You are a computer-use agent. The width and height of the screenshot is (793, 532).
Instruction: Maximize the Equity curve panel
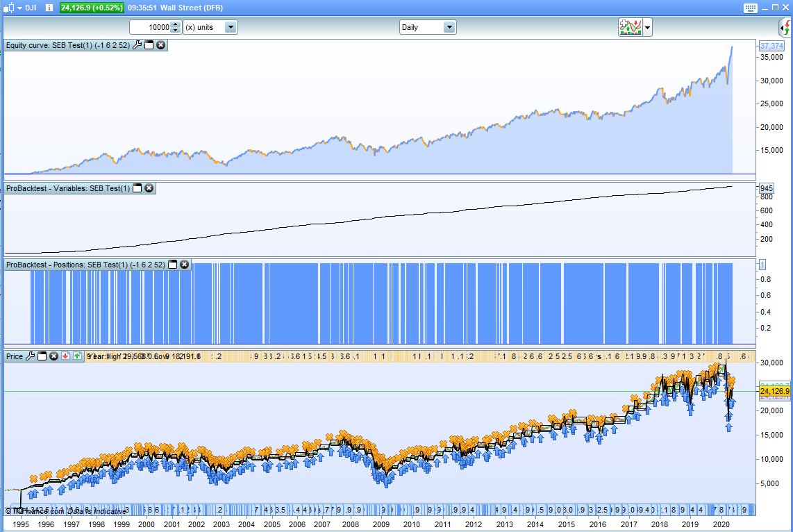tap(149, 45)
